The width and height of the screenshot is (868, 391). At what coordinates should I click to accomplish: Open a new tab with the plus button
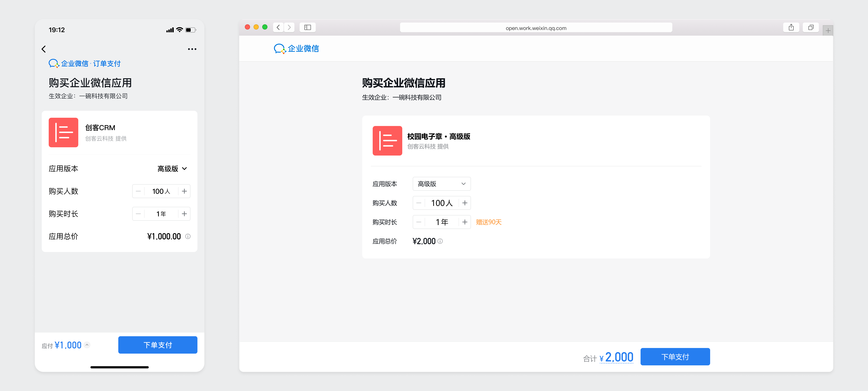[828, 31]
